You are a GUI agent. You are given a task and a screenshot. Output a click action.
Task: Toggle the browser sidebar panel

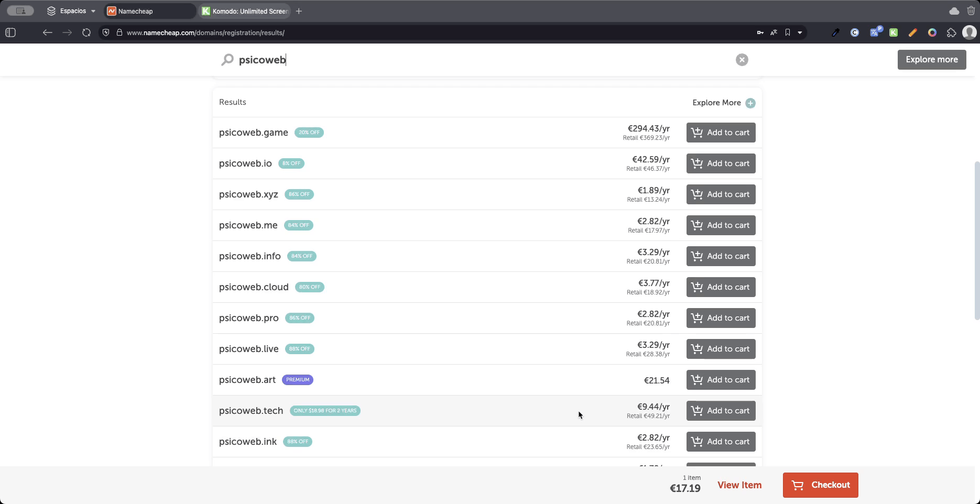pyautogui.click(x=10, y=32)
